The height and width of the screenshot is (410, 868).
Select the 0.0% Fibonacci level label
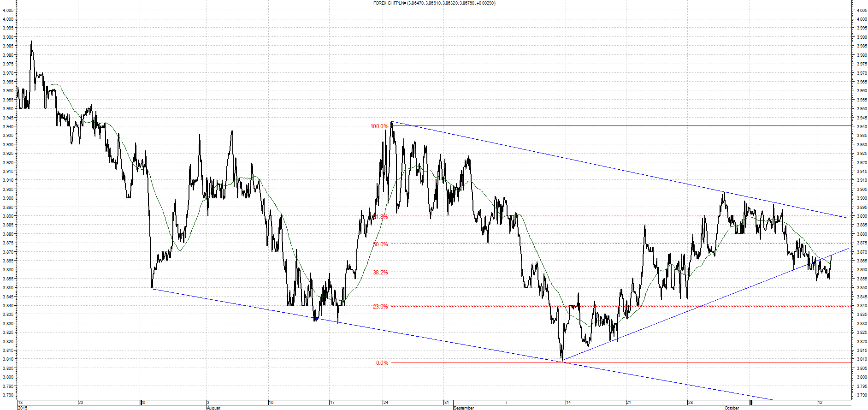point(382,363)
